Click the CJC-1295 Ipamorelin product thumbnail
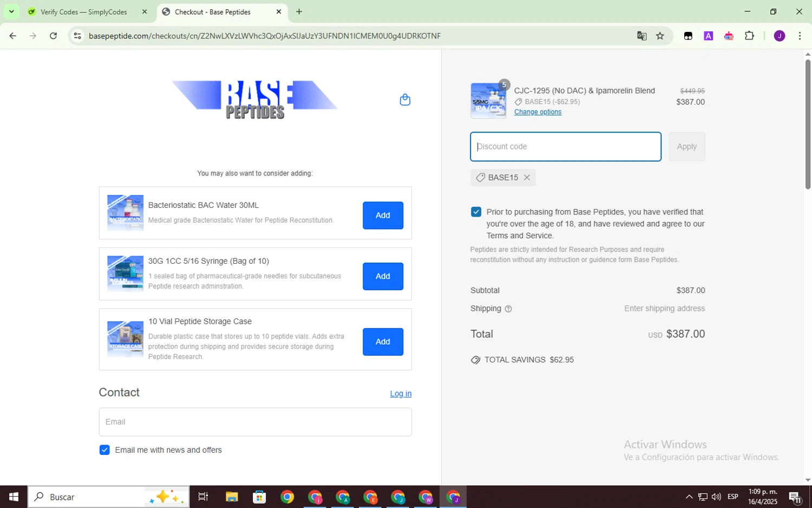 488,101
